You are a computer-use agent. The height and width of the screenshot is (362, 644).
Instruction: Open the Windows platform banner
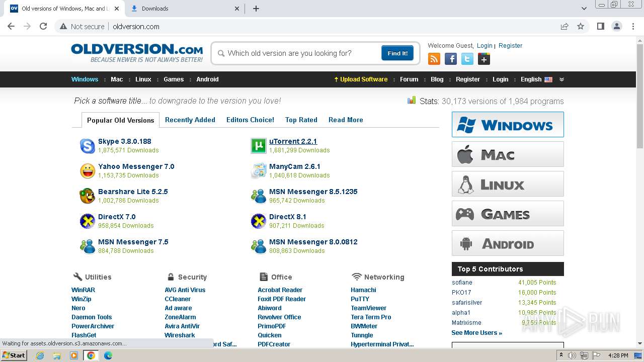coord(508,125)
